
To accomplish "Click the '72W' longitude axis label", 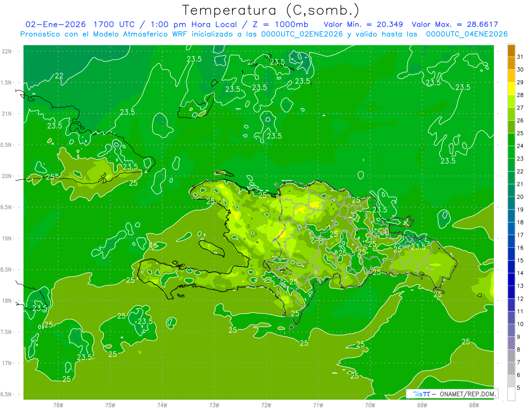I will [x=266, y=405].
